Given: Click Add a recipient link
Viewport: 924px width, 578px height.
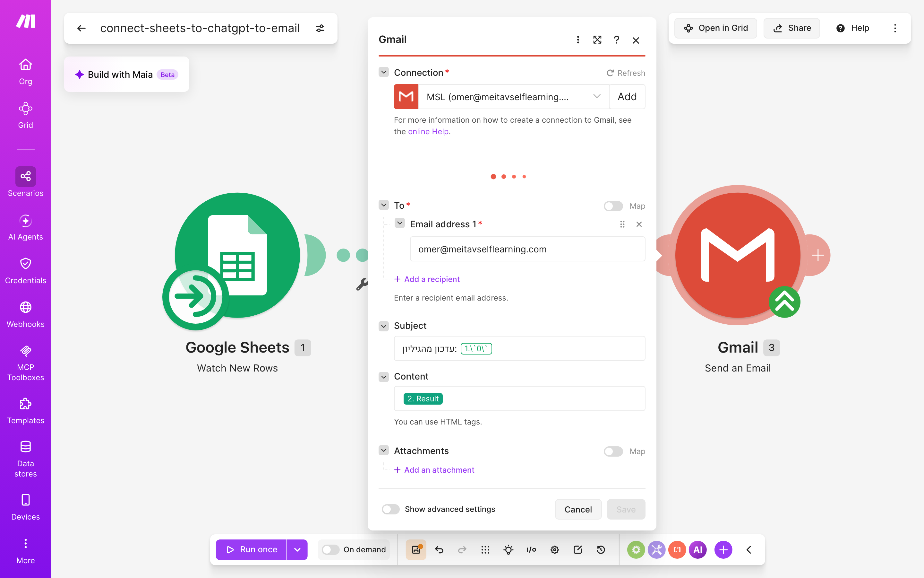Looking at the screenshot, I should pyautogui.click(x=427, y=279).
